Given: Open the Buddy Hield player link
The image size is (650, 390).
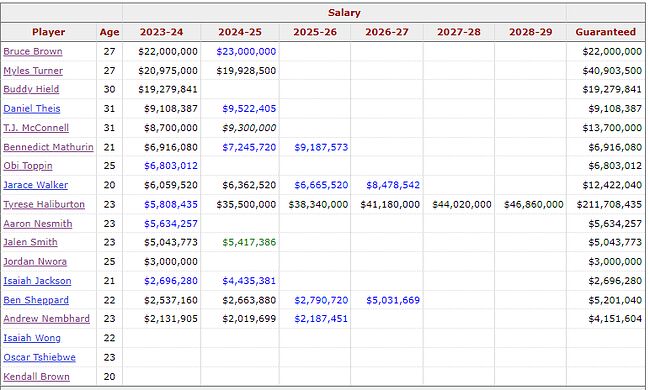Looking at the screenshot, I should (31, 89).
